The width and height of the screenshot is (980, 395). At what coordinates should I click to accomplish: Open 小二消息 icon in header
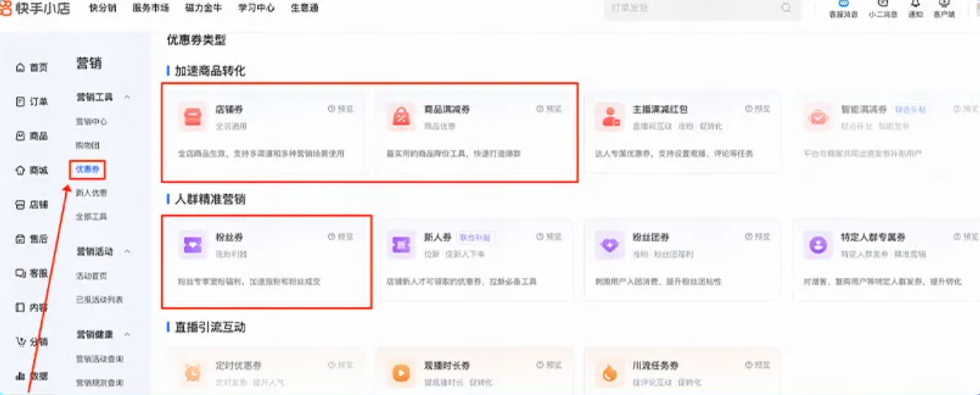(883, 4)
